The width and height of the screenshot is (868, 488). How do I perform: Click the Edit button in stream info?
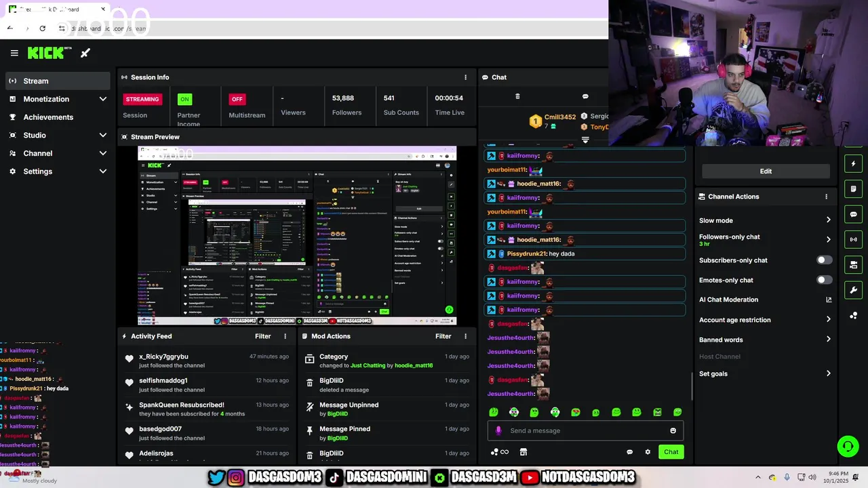[x=766, y=171]
